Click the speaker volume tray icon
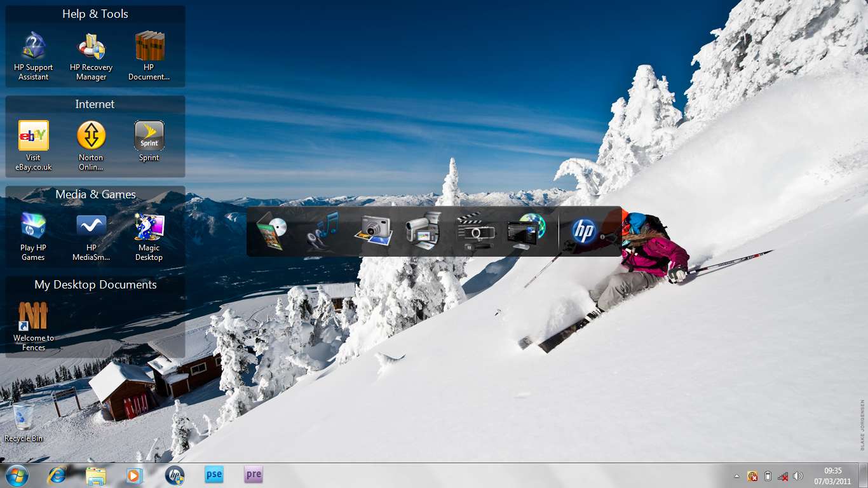 pos(798,476)
